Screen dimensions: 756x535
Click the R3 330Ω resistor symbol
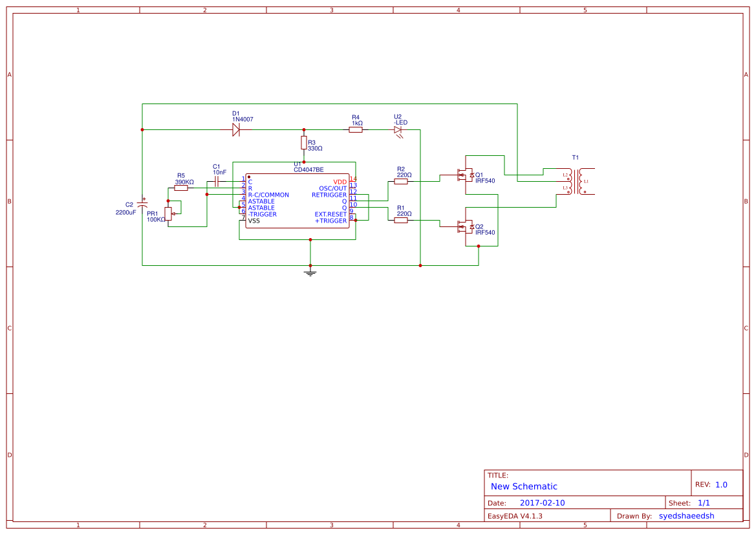click(x=302, y=143)
